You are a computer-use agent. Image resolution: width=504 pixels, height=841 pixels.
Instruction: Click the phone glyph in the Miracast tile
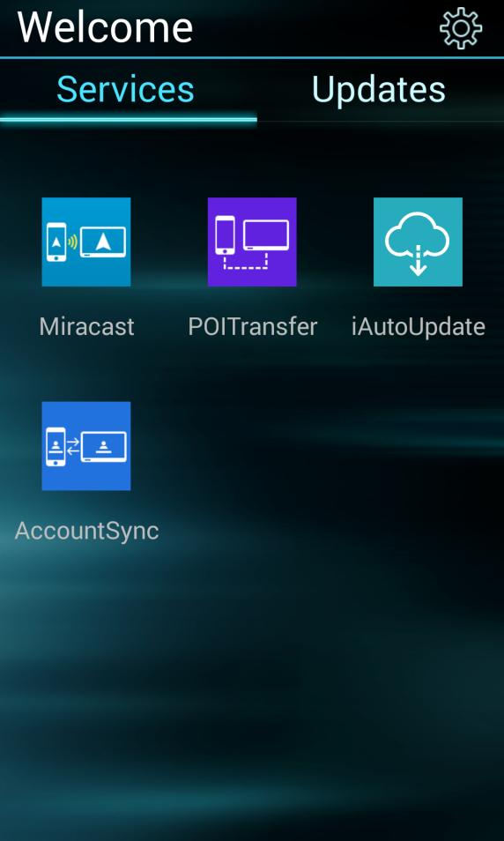pyautogui.click(x=56, y=242)
